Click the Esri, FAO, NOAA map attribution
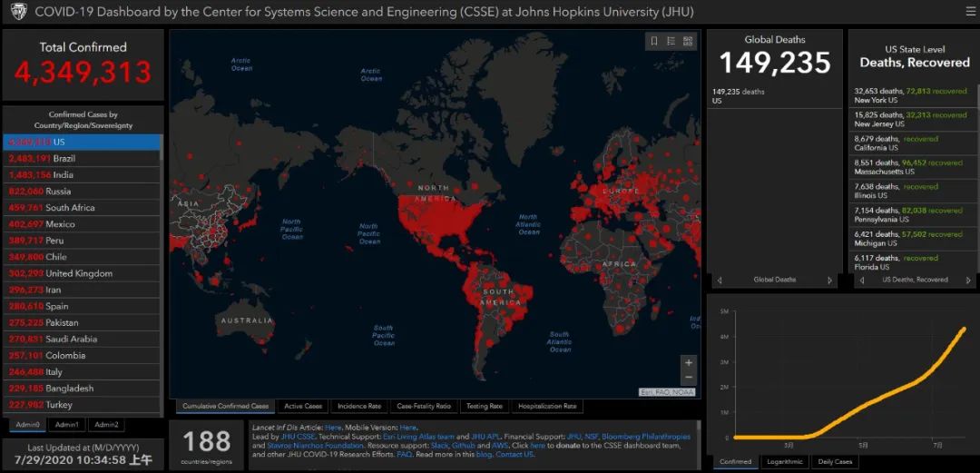This screenshot has height=473, width=980. pyautogui.click(x=667, y=392)
